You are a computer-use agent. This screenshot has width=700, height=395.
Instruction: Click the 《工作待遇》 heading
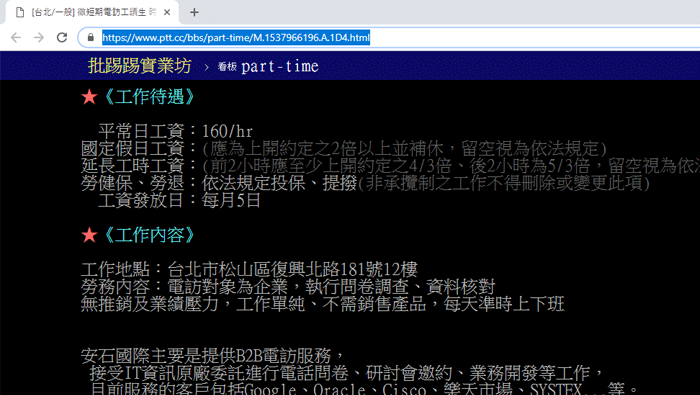coord(150,97)
